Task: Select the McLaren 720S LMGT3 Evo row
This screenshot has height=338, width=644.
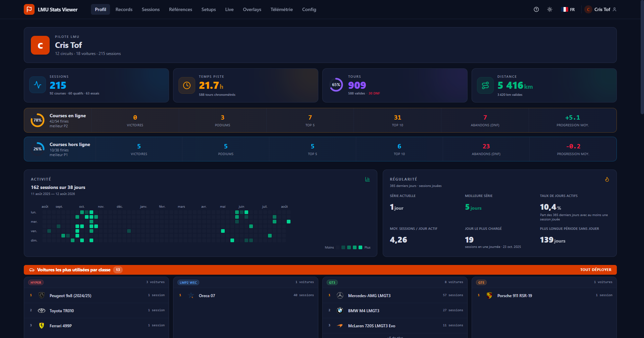Action: click(x=395, y=326)
